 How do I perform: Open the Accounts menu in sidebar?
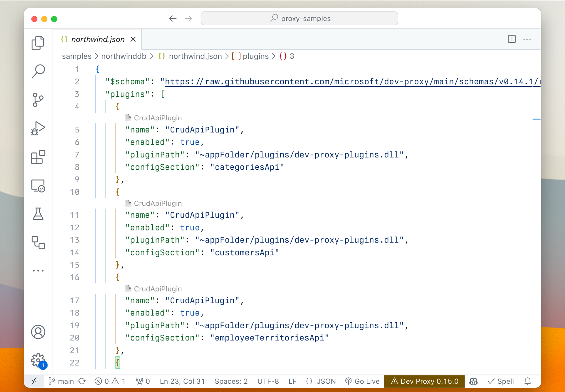point(38,332)
